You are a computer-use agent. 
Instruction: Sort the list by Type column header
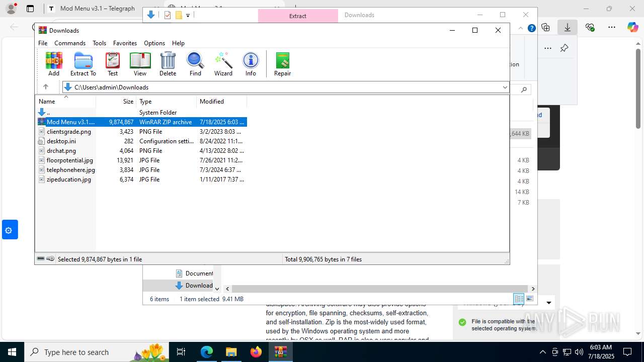point(166,101)
